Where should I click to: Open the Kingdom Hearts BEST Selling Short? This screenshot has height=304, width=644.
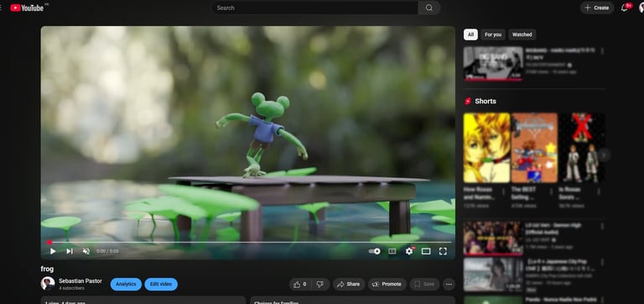(534, 148)
